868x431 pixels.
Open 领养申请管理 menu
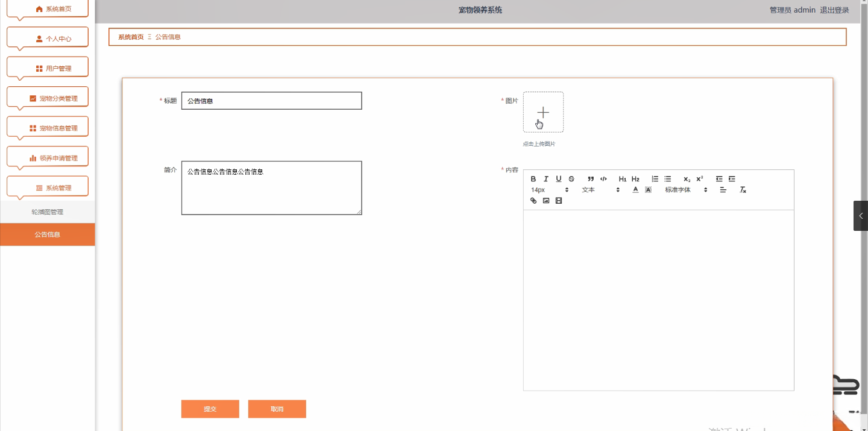coord(48,158)
